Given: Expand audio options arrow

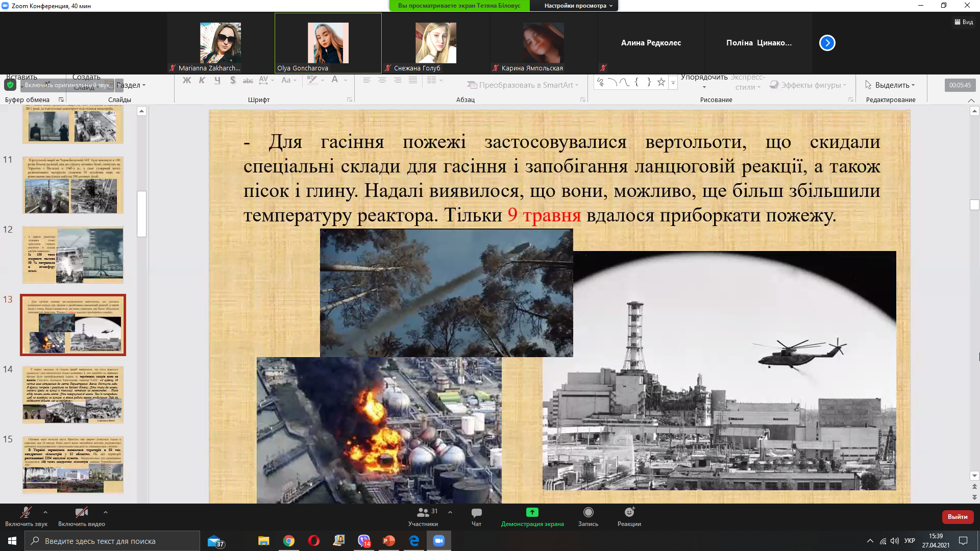Looking at the screenshot, I should coord(45,512).
